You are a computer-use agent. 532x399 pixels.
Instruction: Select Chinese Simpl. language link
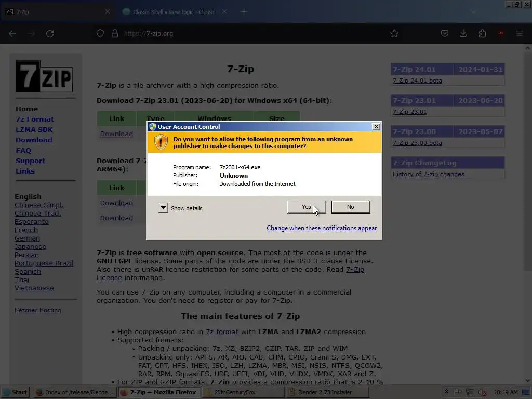(x=39, y=205)
